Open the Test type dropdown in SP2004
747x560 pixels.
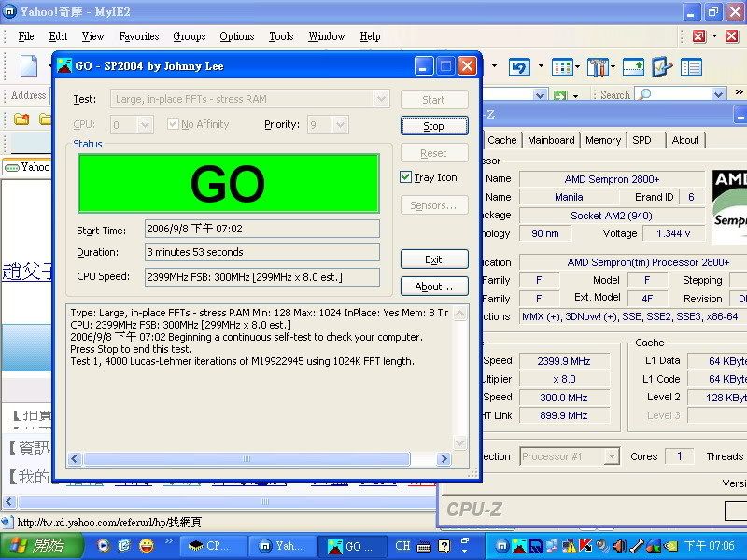(381, 99)
